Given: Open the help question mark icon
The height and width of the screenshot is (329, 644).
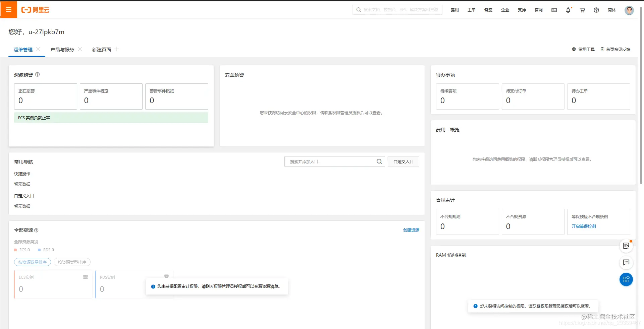Looking at the screenshot, I should coord(596,10).
